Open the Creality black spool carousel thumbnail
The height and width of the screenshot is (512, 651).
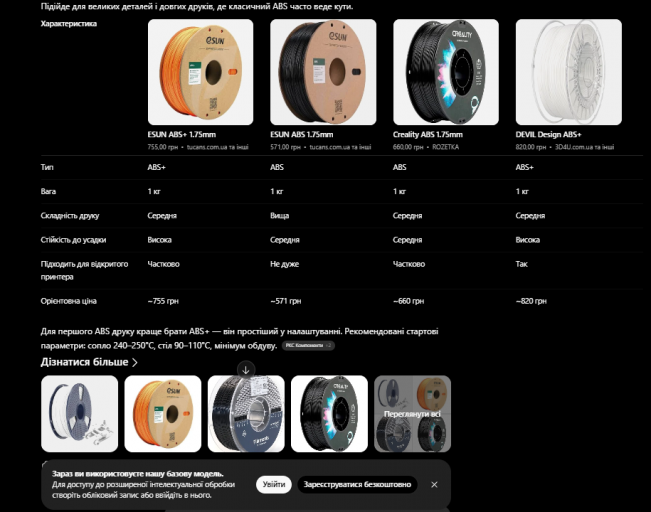(329, 414)
